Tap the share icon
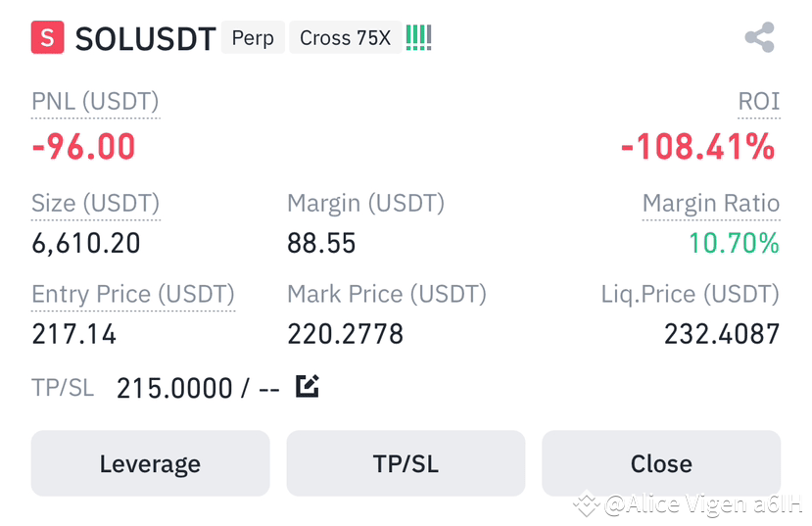The width and height of the screenshot is (812, 526). pyautogui.click(x=760, y=37)
